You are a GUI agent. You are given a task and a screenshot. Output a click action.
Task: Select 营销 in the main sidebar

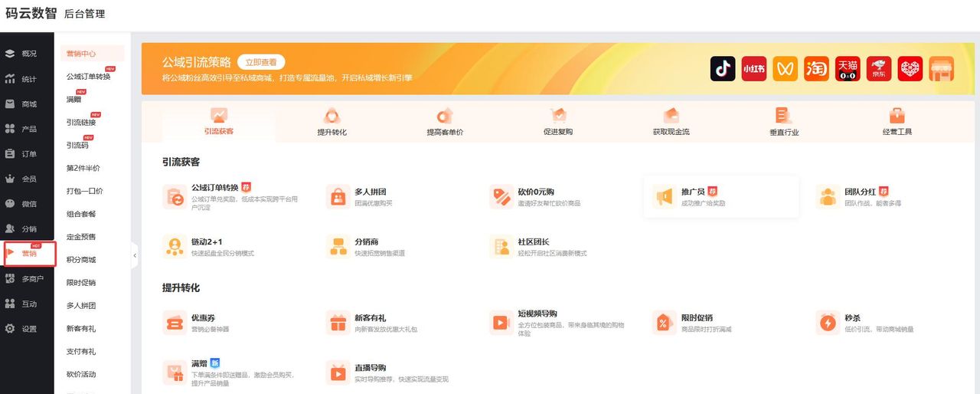pyautogui.click(x=29, y=254)
